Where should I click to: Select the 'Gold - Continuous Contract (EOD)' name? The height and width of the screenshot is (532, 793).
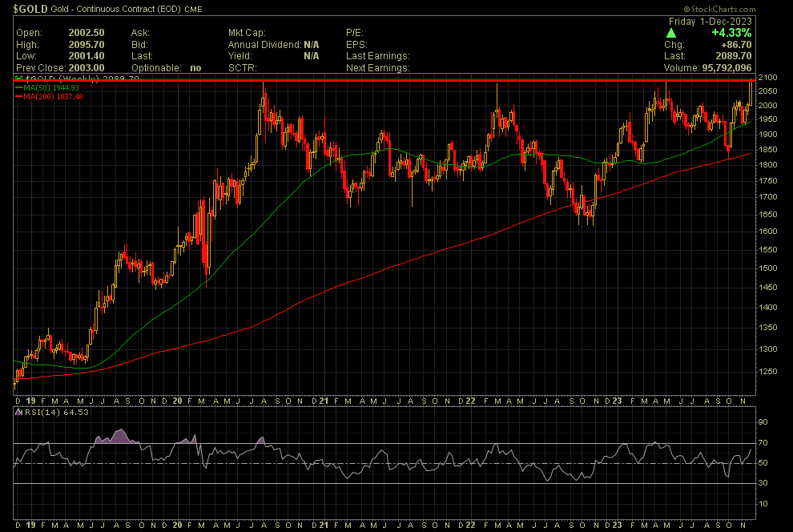[x=116, y=9]
